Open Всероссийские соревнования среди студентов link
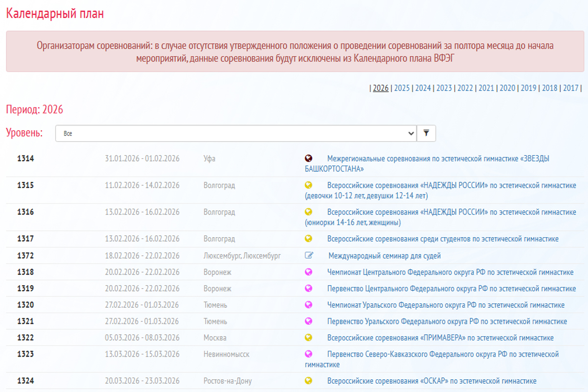 (442, 239)
